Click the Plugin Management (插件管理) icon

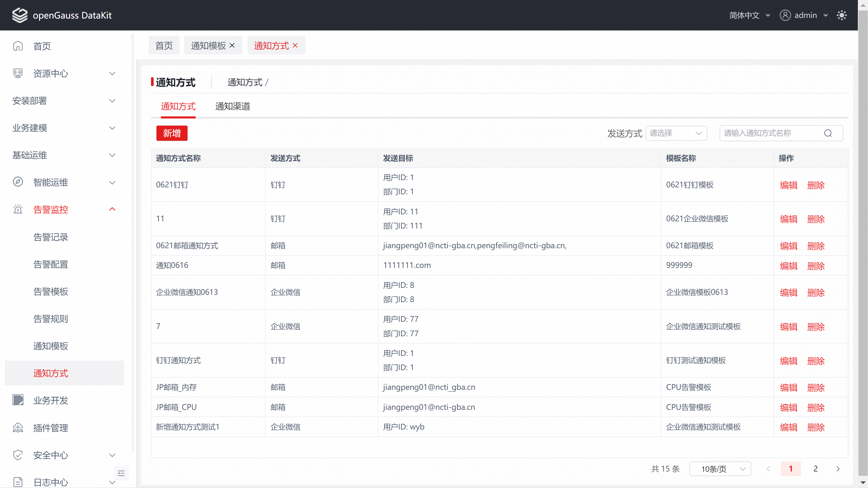18,428
